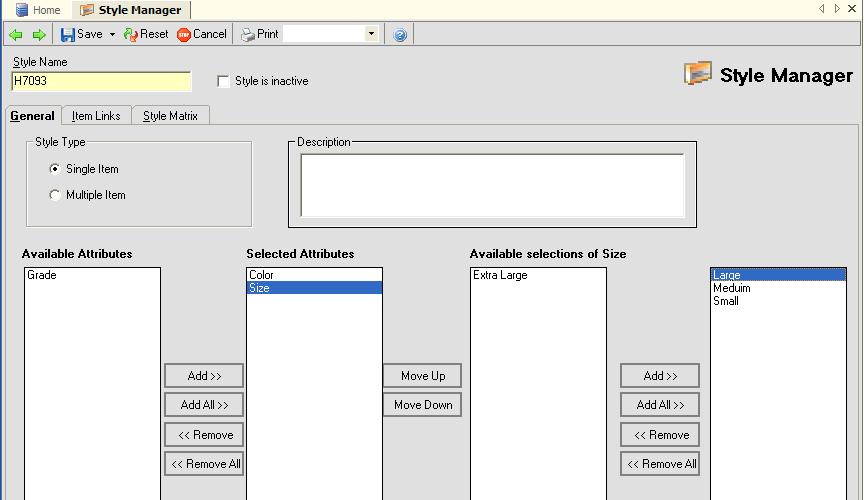This screenshot has height=500, width=864.
Task: Select the Single Item style type
Action: click(55, 169)
